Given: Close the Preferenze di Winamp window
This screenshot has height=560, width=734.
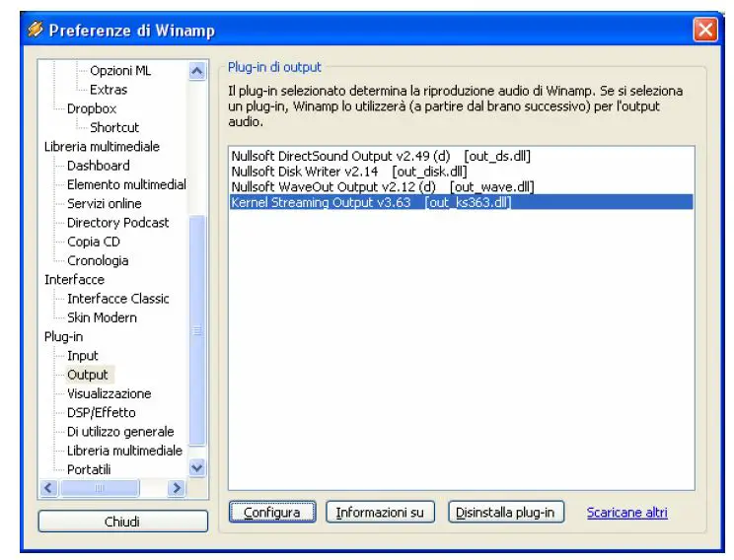Looking at the screenshot, I should [x=705, y=31].
